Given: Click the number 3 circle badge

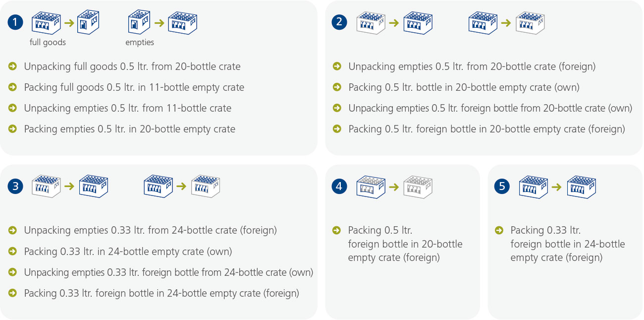Looking at the screenshot, I should tap(16, 186).
